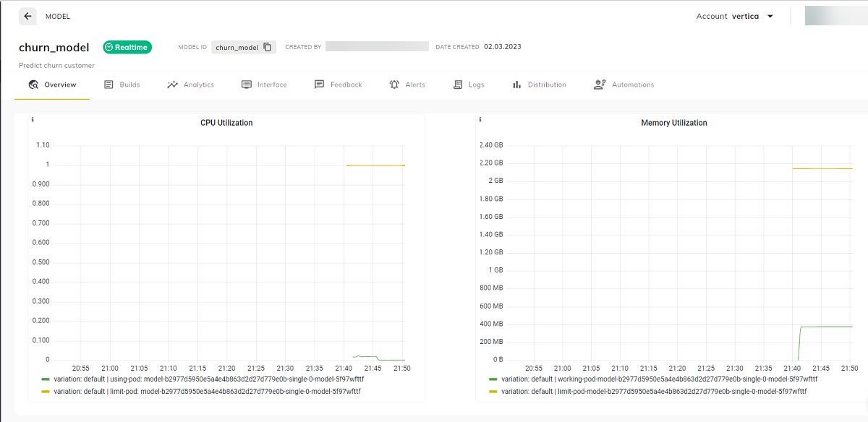Switch to the Analytics tab
Viewport: 868px width, 422px height.
pos(191,85)
